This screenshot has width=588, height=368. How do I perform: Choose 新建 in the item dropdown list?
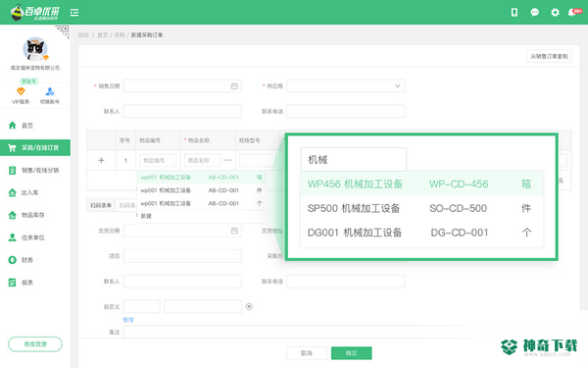tap(202, 216)
